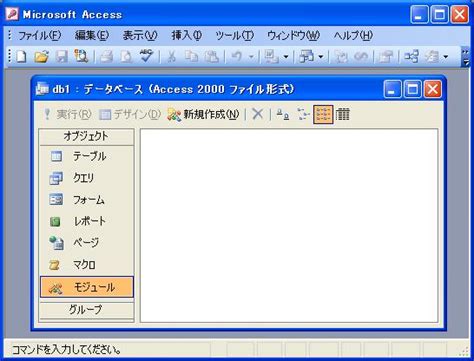Open the ウィンドウ(W) menu
Image resolution: width=474 pixels, height=361 pixels.
click(293, 35)
